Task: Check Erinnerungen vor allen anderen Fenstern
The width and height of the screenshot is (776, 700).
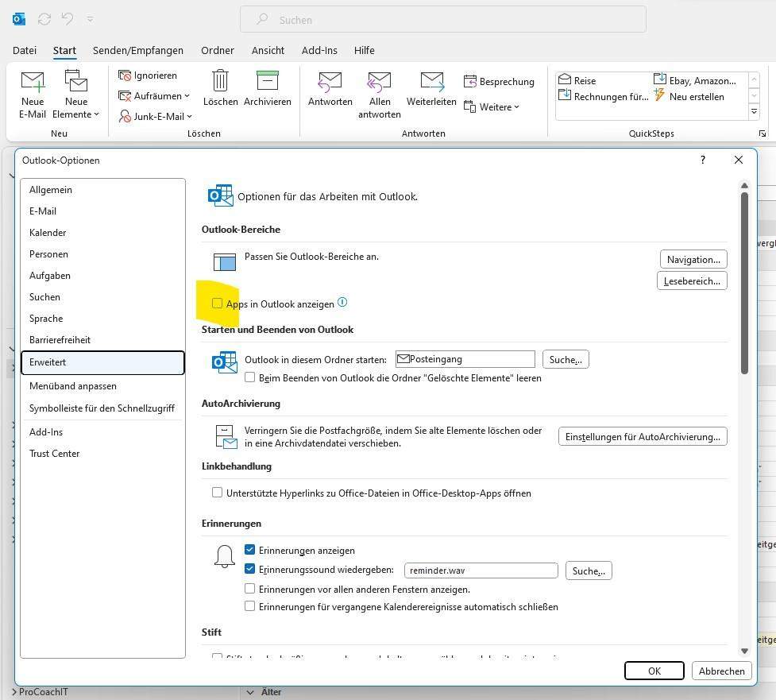Action: [x=250, y=589]
